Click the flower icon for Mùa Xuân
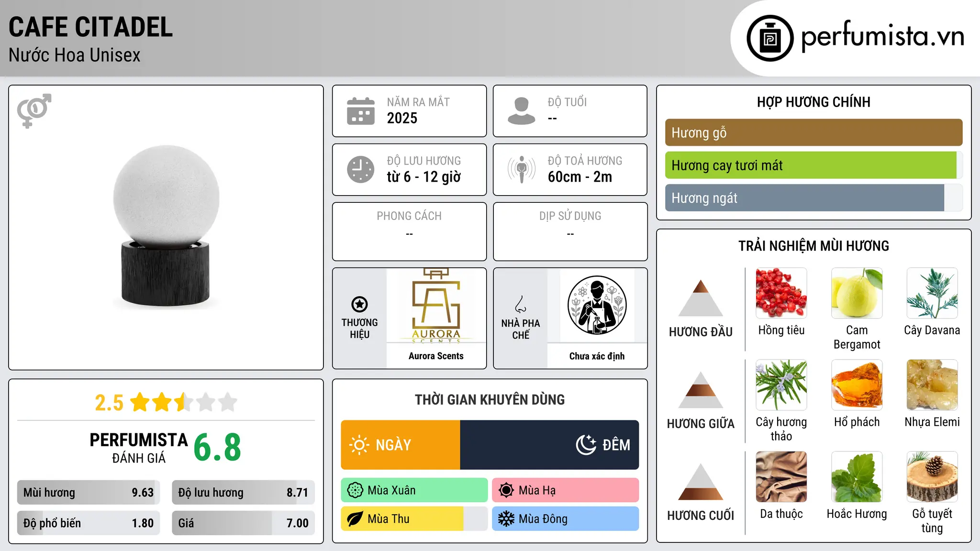 click(x=355, y=490)
